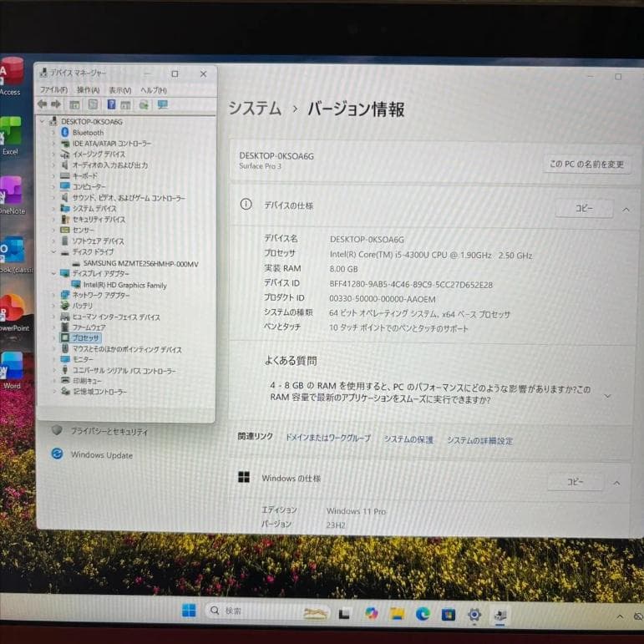The width and height of the screenshot is (644, 644).
Task: Click the Device Manager taskbar icon
Action: click(x=500, y=616)
